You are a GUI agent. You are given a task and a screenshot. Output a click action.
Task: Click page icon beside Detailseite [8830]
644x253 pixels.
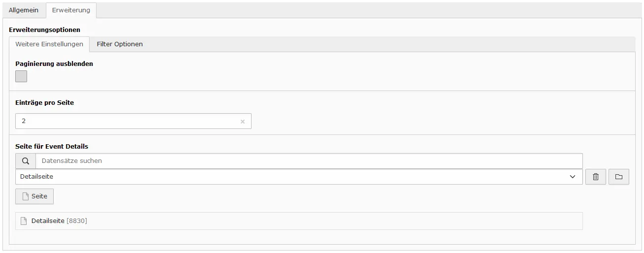coord(24,221)
